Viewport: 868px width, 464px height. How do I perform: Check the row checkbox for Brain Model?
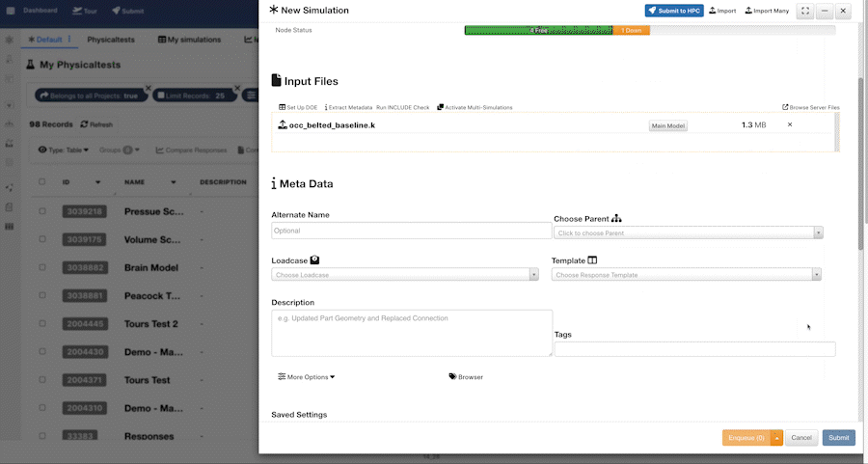click(42, 267)
